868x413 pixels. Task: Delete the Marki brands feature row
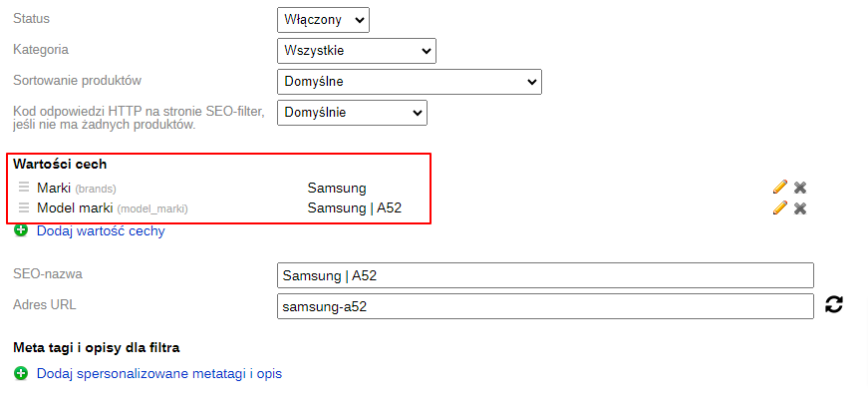point(800,188)
